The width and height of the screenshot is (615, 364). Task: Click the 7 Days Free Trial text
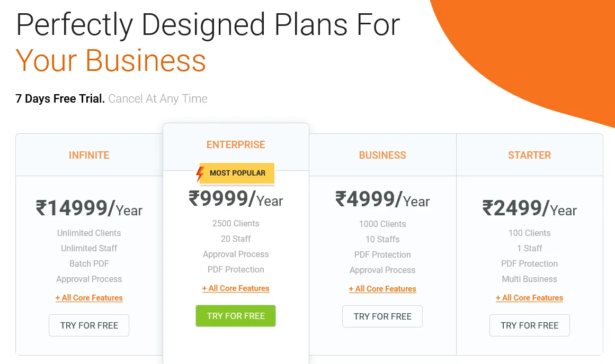coord(60,98)
